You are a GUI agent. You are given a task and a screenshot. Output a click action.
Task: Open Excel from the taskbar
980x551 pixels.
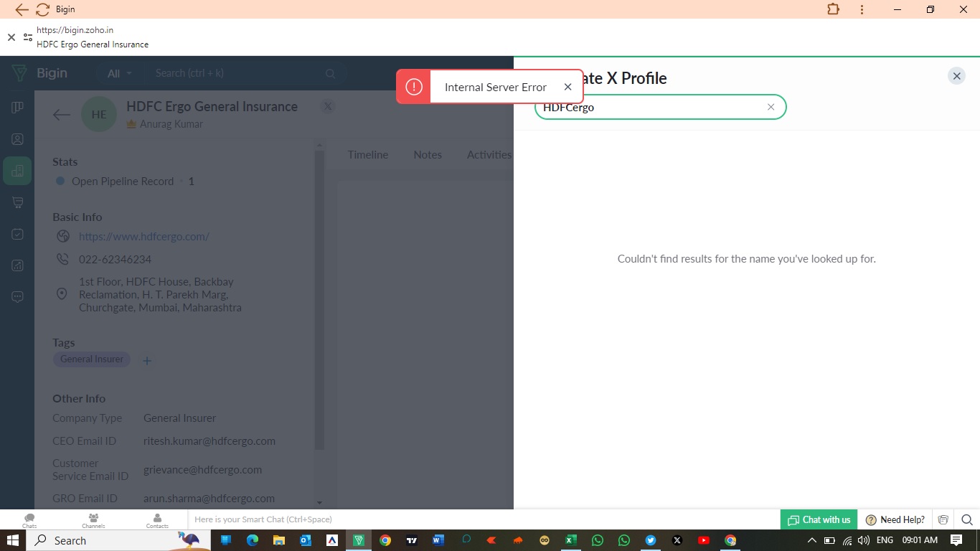[571, 540]
